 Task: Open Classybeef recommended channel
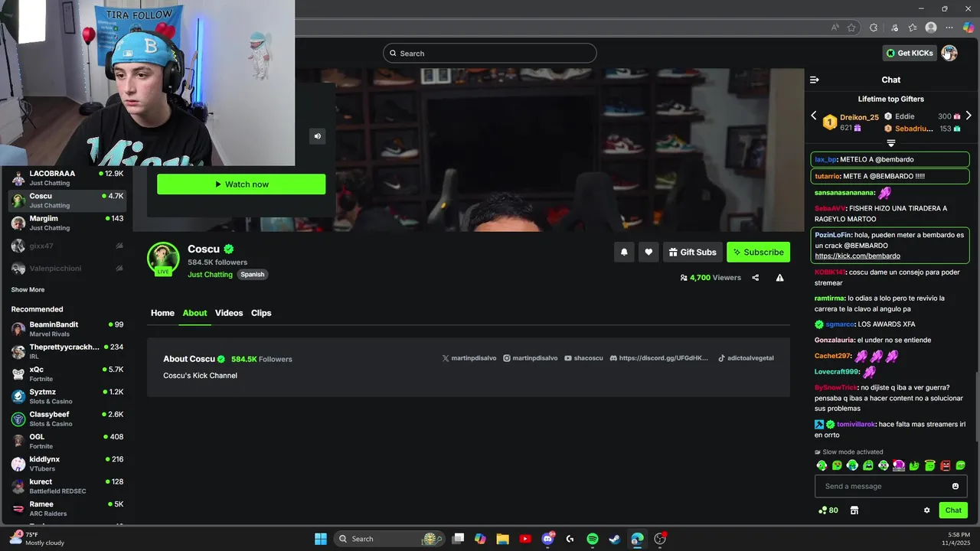[66, 419]
